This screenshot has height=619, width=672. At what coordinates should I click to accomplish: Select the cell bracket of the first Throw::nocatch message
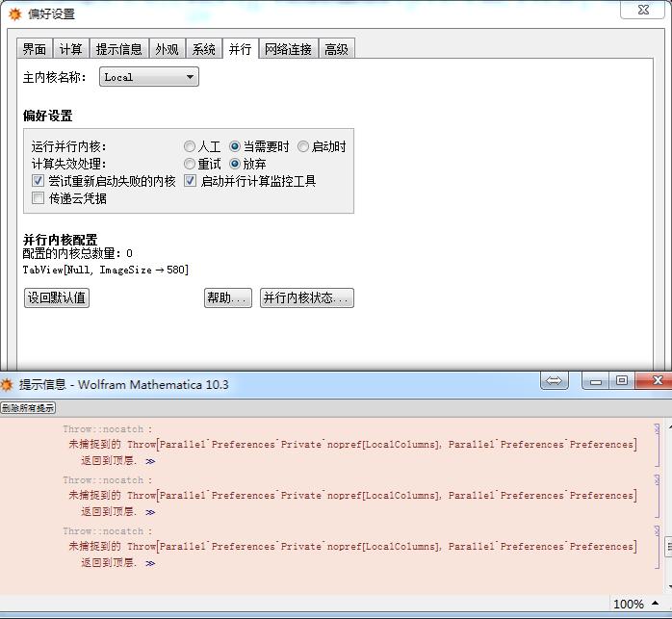coord(657,445)
